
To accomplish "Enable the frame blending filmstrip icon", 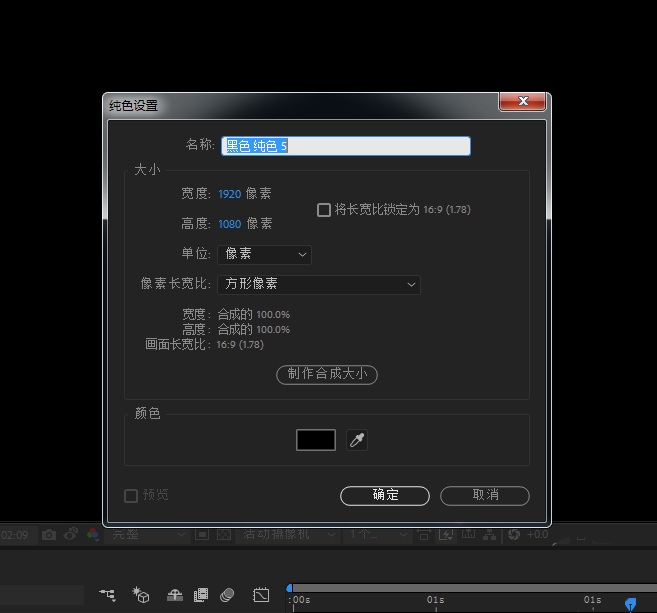I will click(200, 595).
